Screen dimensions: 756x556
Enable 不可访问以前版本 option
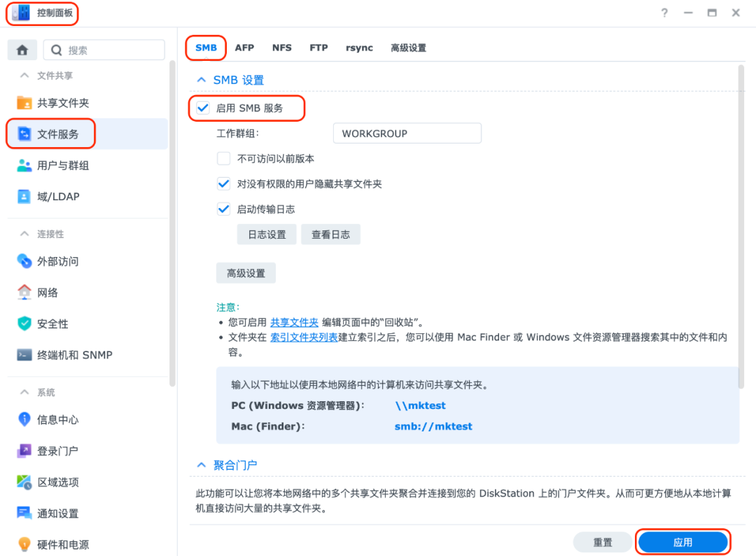pos(224,158)
